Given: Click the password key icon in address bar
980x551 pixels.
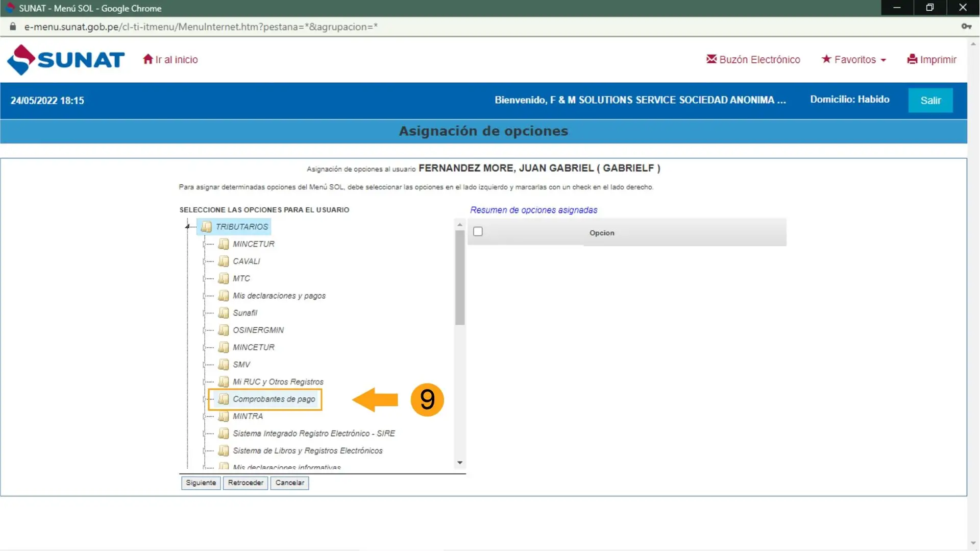Looking at the screenshot, I should pyautogui.click(x=966, y=27).
